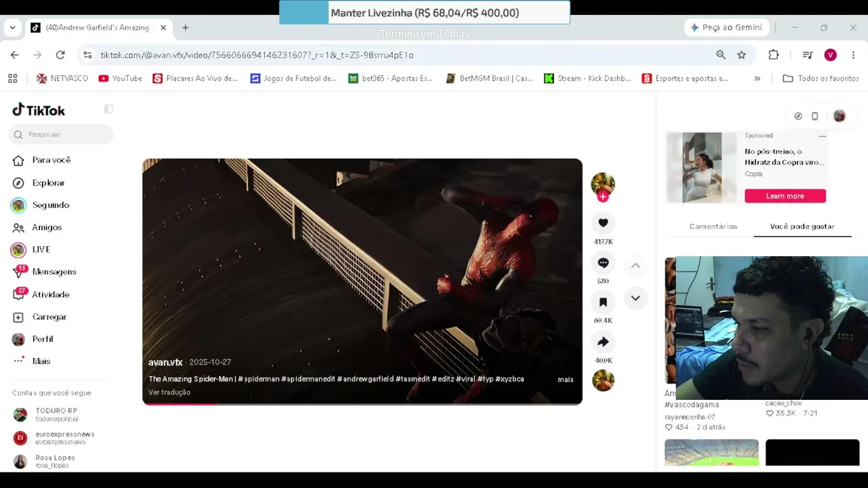
Task: Open the Mensagens inbox icon
Action: pyautogui.click(x=18, y=272)
